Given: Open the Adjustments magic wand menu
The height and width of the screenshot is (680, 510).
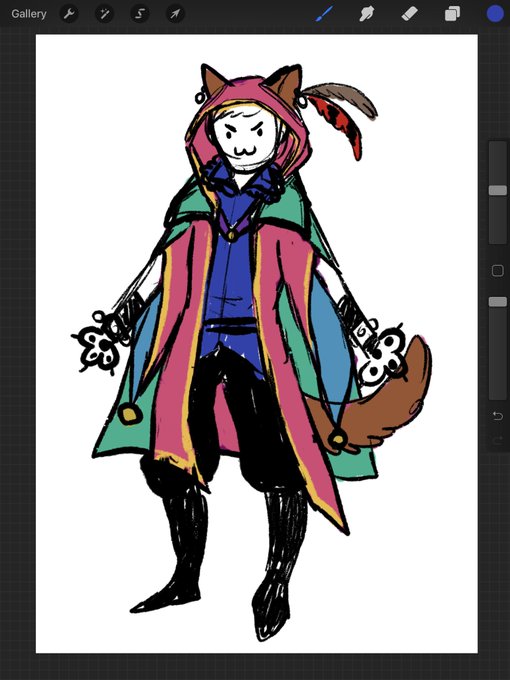Looking at the screenshot, I should (x=104, y=14).
